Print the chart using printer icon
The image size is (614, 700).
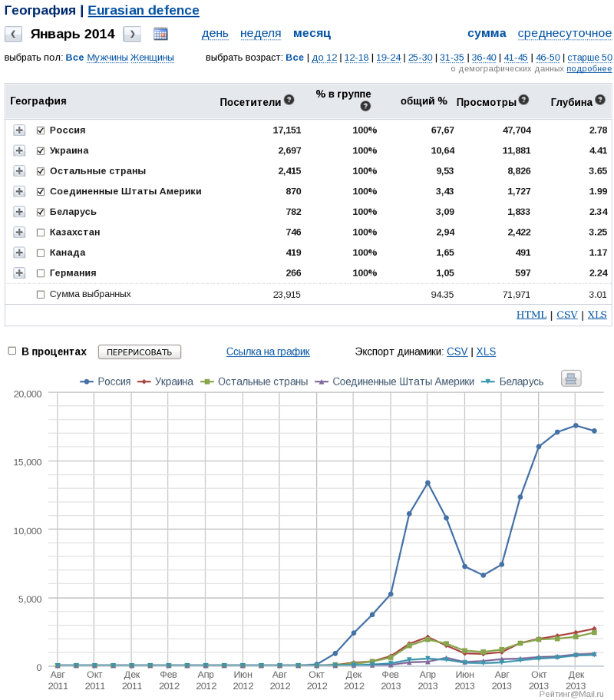(571, 378)
